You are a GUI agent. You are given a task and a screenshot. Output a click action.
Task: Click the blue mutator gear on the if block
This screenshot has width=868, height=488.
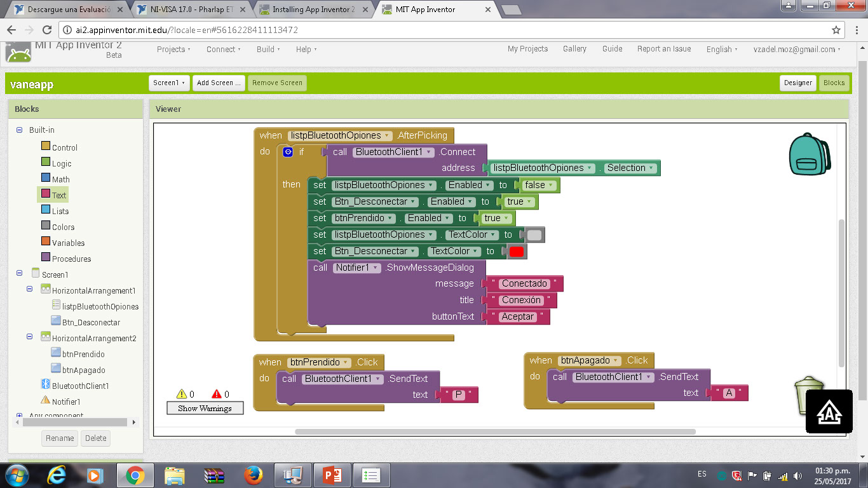point(288,152)
